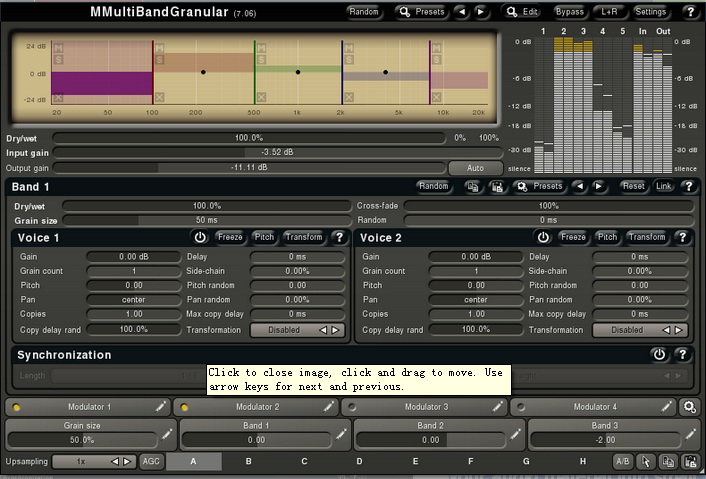Viewport: 706px width, 479px height.
Task: Step Voice 1 Transformation to next option
Action: click(336, 330)
